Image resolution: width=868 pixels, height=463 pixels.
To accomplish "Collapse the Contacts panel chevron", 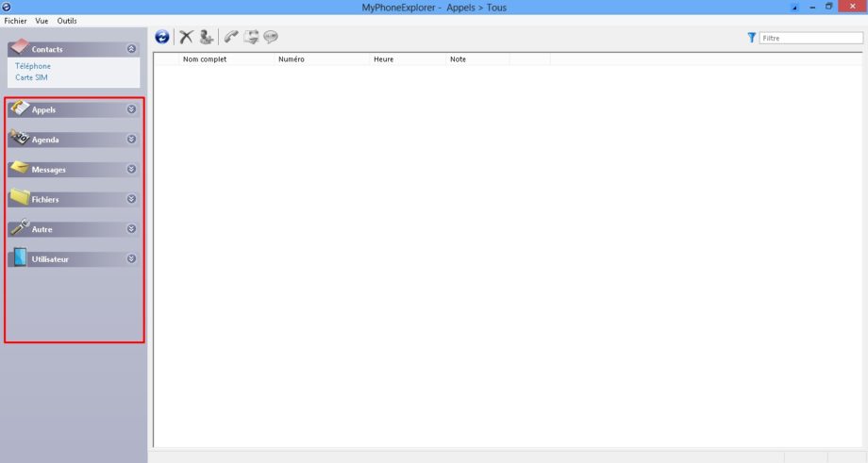I will 131,48.
